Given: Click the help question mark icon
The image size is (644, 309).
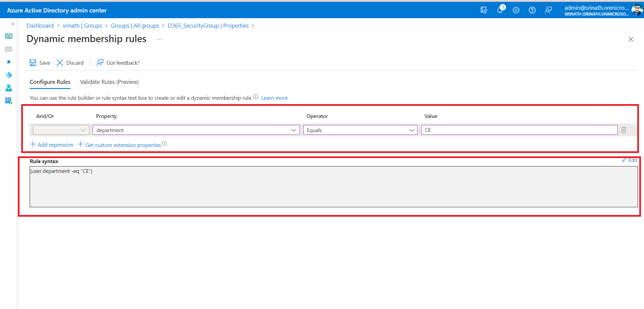Looking at the screenshot, I should (x=532, y=10).
